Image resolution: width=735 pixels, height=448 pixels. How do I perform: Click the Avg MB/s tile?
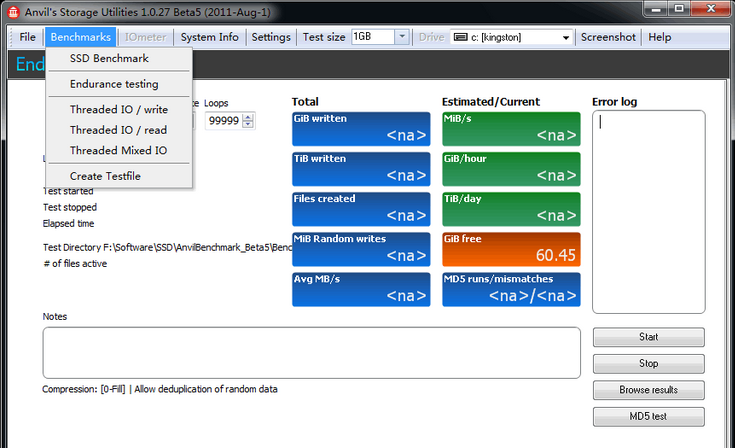pyautogui.click(x=361, y=290)
